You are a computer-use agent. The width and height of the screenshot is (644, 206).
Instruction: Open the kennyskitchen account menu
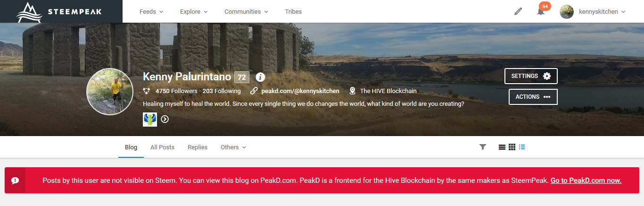click(593, 11)
